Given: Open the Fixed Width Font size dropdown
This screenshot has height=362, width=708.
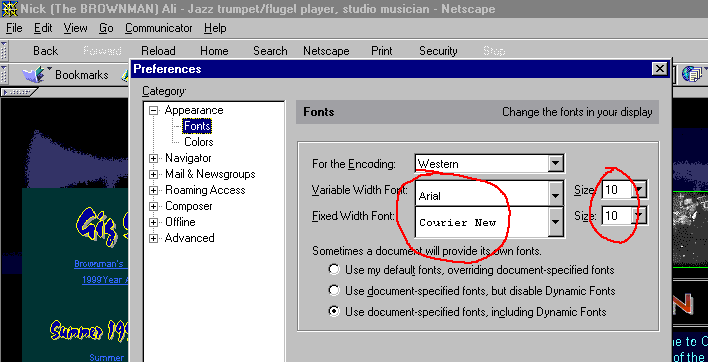Looking at the screenshot, I should [640, 215].
